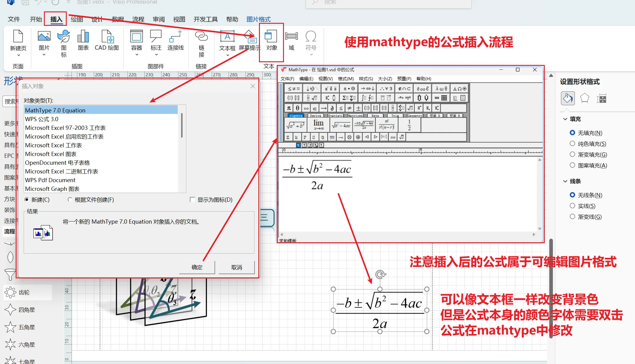The height and width of the screenshot is (364, 635).
Task: Select the effects pentagon icon in format pane
Action: pyautogui.click(x=584, y=98)
